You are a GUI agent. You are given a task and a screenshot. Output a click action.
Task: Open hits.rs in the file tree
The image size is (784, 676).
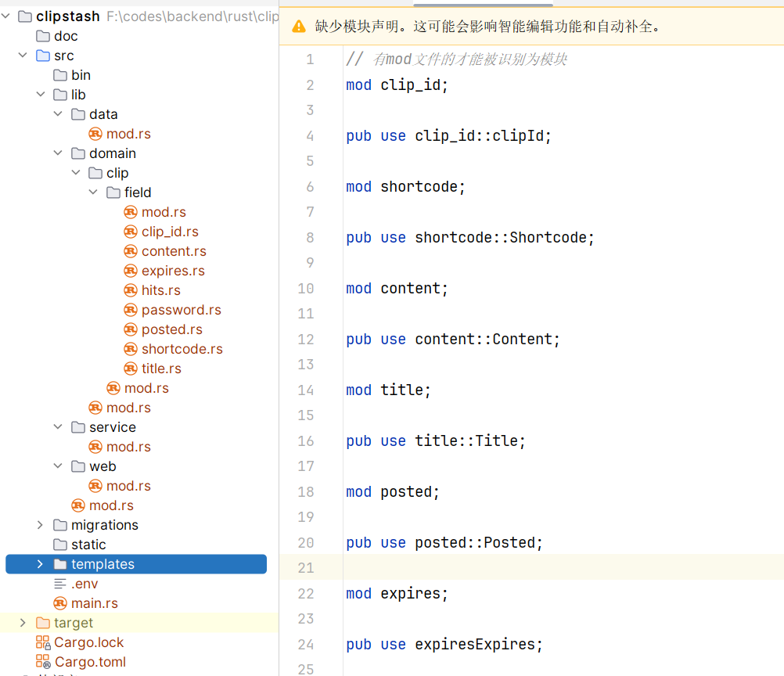coord(160,290)
